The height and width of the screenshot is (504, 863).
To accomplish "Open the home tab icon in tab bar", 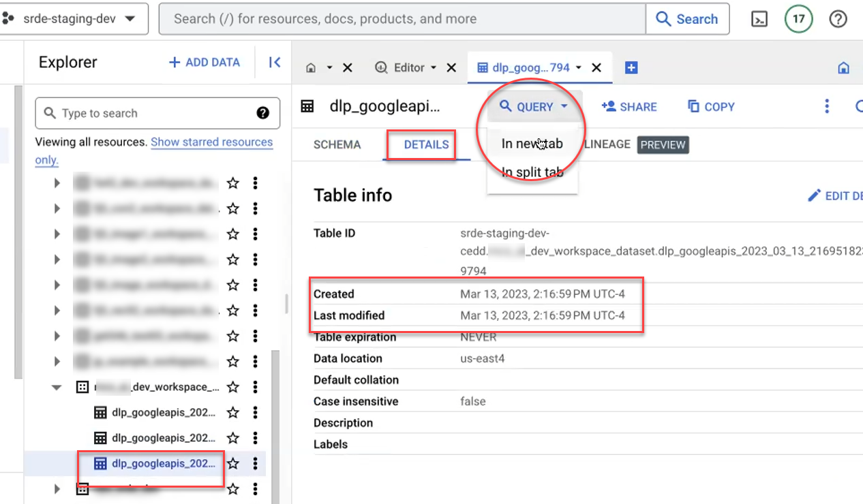I will [311, 68].
